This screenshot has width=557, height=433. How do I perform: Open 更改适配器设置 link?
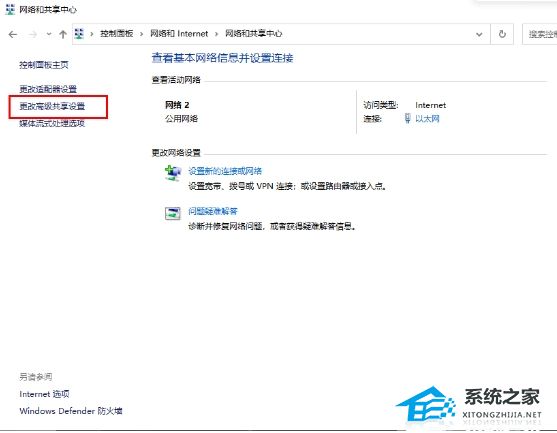coord(48,89)
